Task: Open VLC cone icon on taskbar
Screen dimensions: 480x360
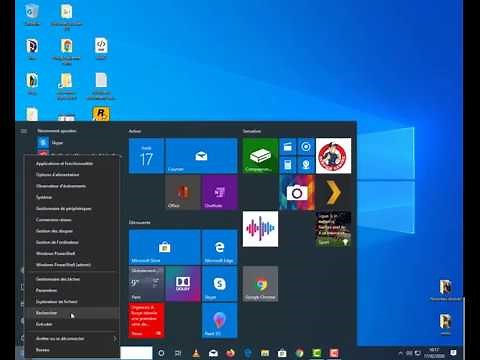Action: point(196,353)
